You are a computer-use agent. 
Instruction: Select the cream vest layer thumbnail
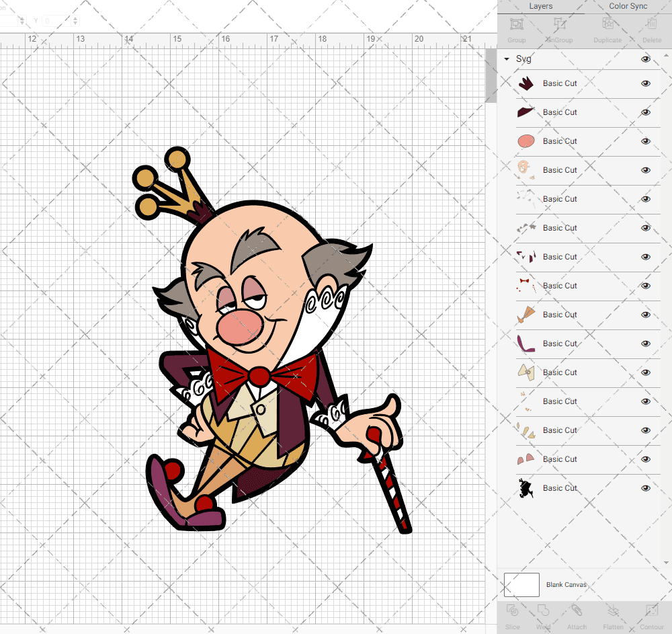[x=526, y=372]
